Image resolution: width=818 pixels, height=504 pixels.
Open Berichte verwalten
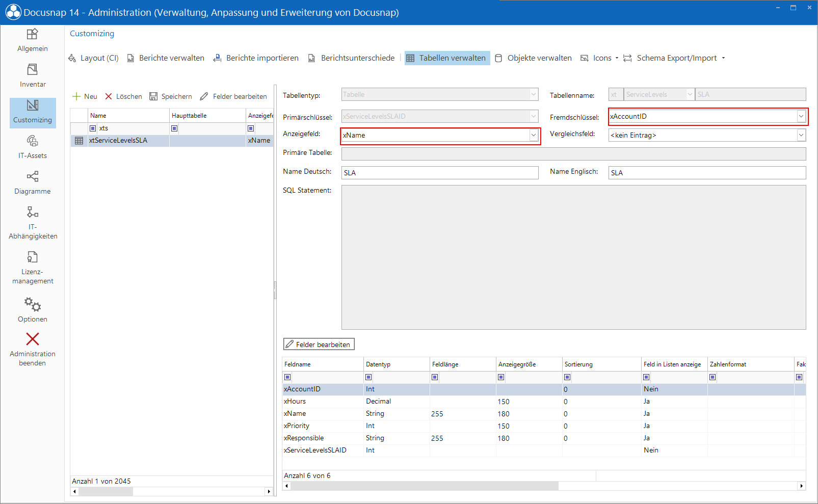pos(166,58)
